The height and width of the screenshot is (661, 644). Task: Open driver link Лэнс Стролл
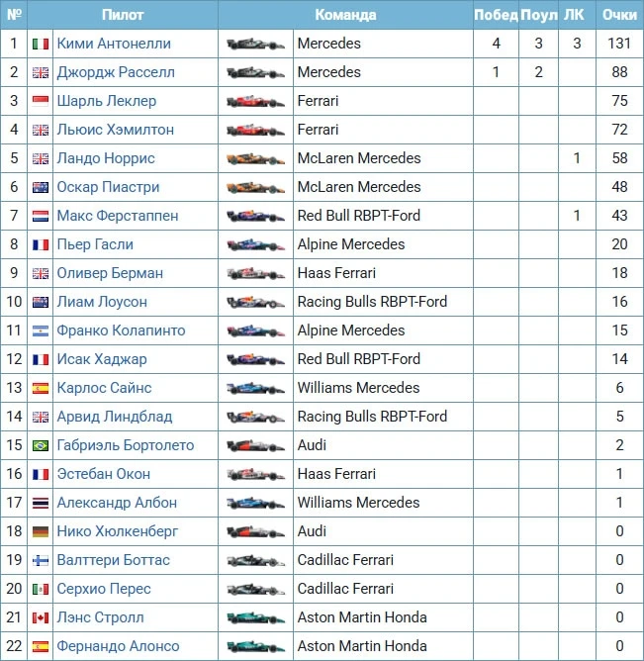point(100,617)
